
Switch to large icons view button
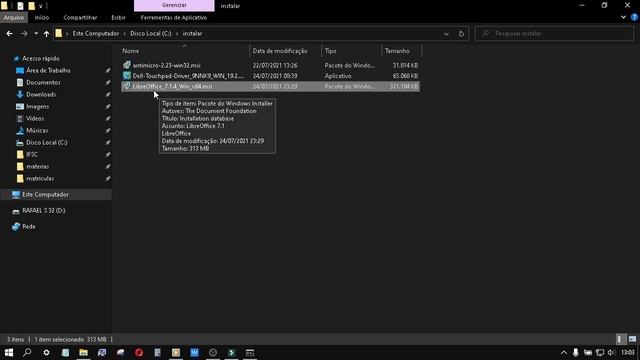632,339
